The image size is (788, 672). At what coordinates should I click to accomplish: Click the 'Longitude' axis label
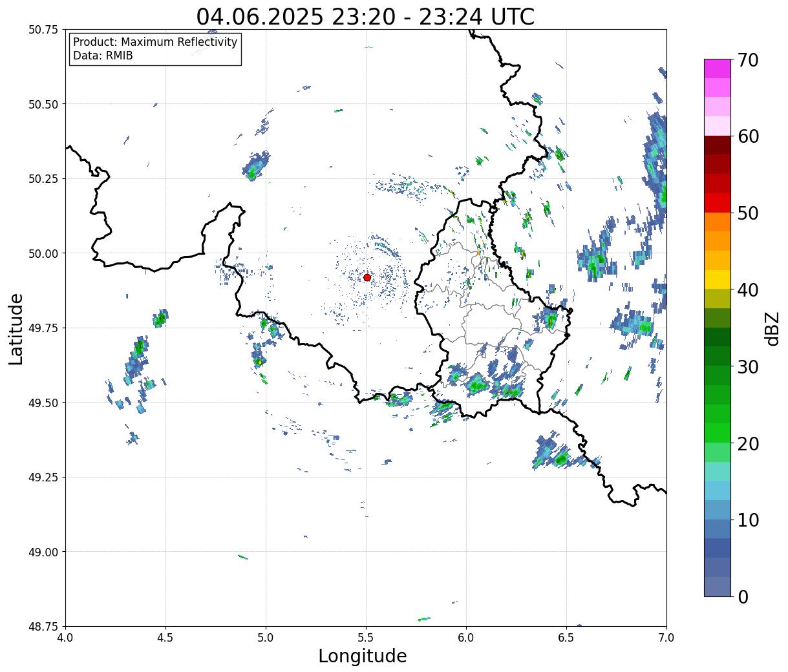point(363,656)
